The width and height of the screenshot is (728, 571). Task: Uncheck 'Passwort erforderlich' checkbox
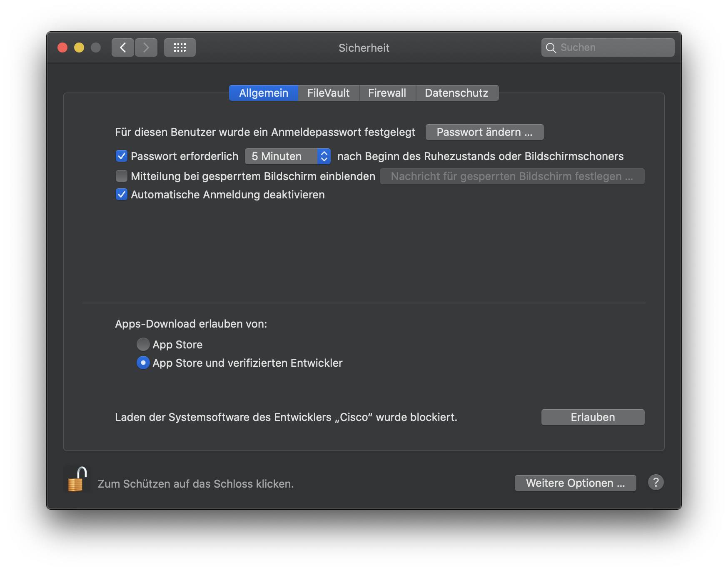point(122,156)
